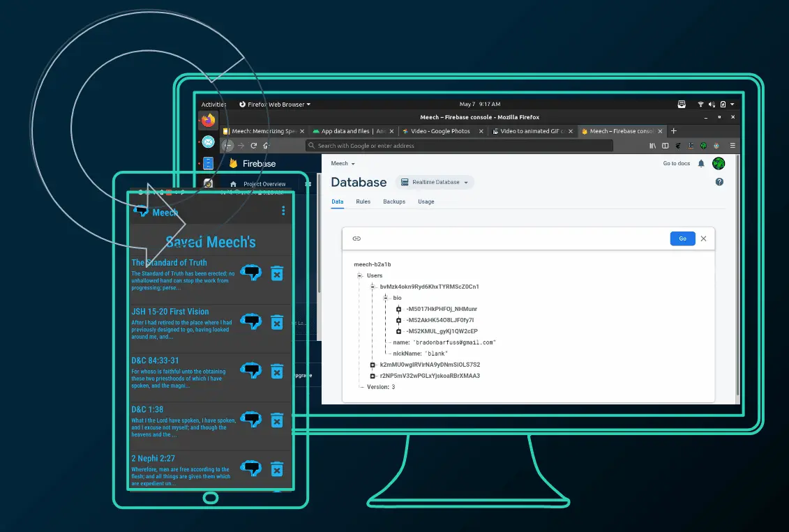The width and height of the screenshot is (789, 532).
Task: Open the Realtime Database dropdown
Action: [435, 182]
